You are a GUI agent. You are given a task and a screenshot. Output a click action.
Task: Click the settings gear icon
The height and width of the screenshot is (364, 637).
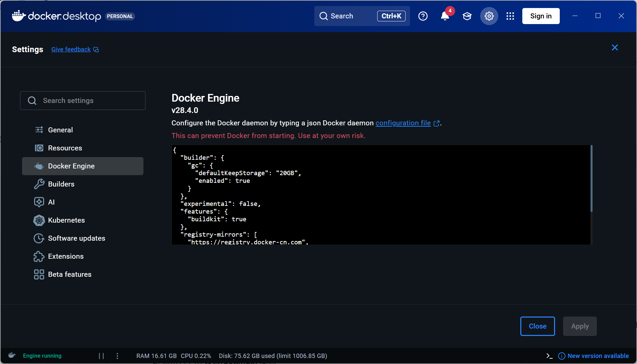(489, 16)
